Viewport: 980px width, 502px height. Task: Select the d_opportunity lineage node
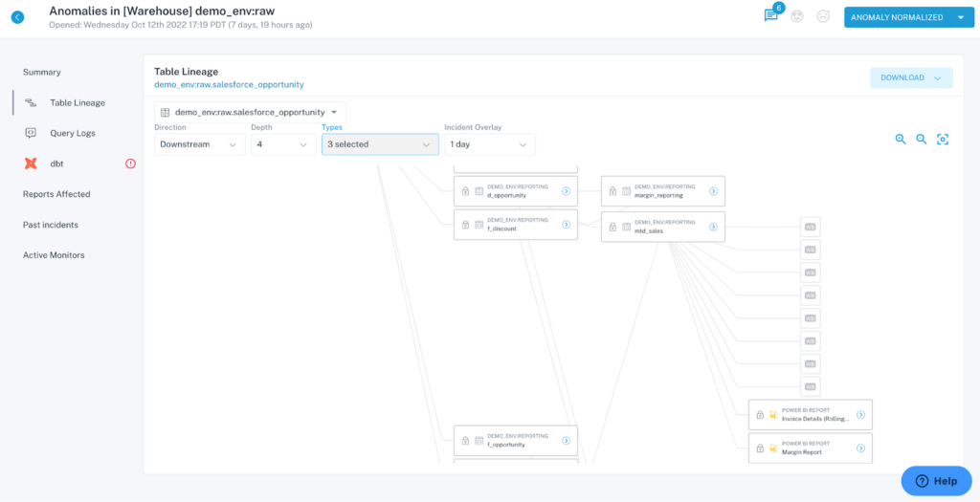coord(516,191)
